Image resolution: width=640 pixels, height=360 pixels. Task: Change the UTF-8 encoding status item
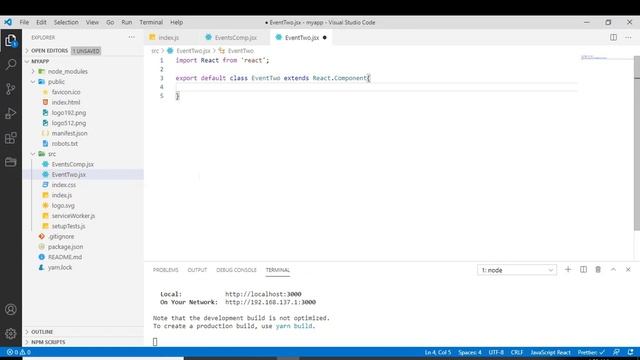click(x=496, y=352)
